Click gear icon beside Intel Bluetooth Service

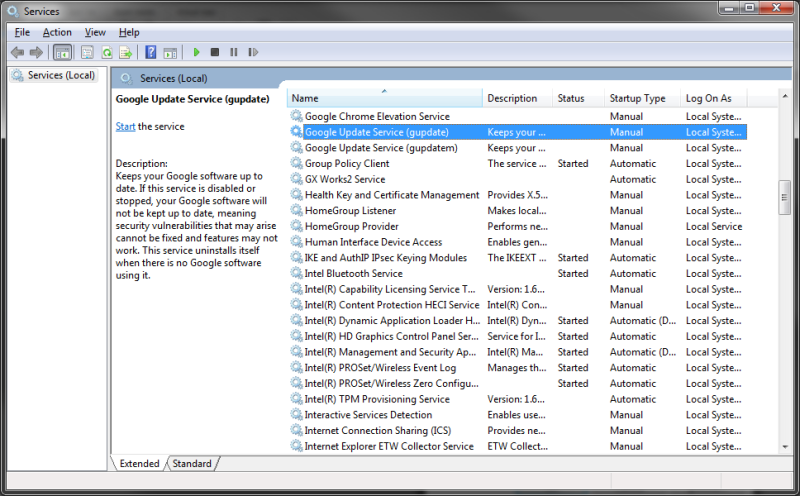coord(296,273)
